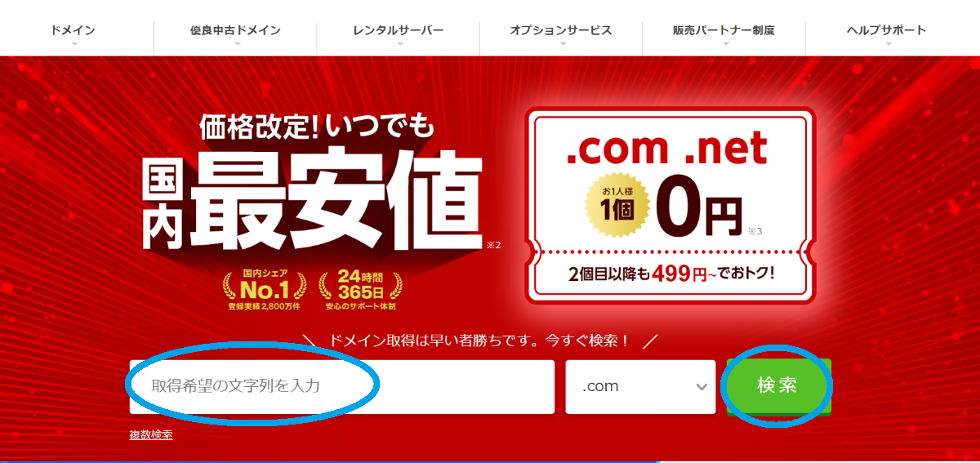Image resolution: width=980 pixels, height=463 pixels.
Task: Expand arrow under ドメイン
Action: tap(73, 43)
